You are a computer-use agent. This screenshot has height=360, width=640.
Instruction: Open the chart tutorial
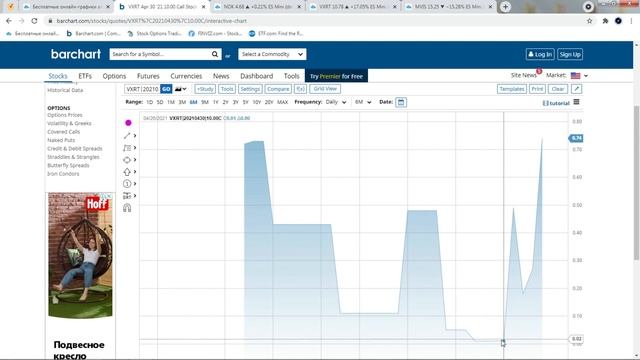[x=556, y=103]
